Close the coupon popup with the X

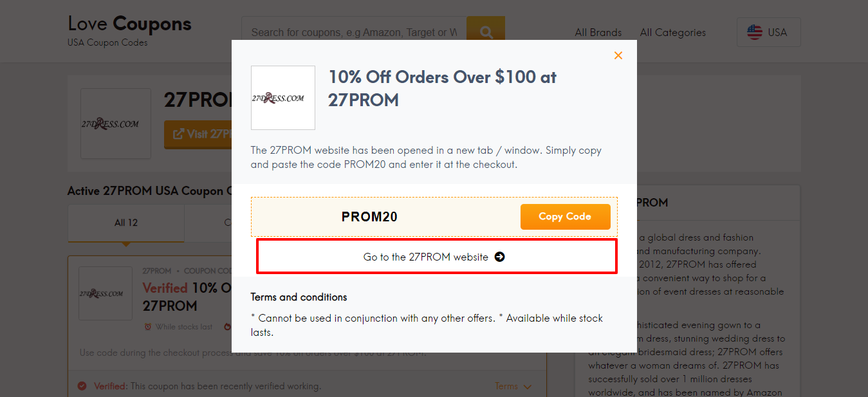pos(618,56)
